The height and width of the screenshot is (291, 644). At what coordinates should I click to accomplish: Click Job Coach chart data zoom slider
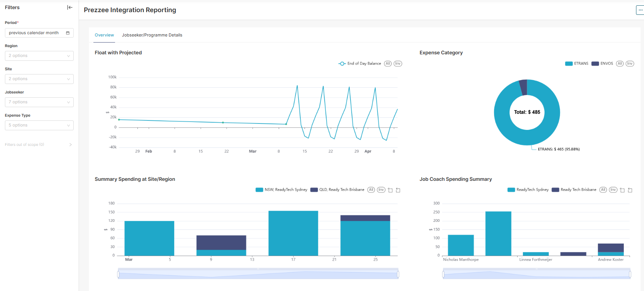[537, 274]
